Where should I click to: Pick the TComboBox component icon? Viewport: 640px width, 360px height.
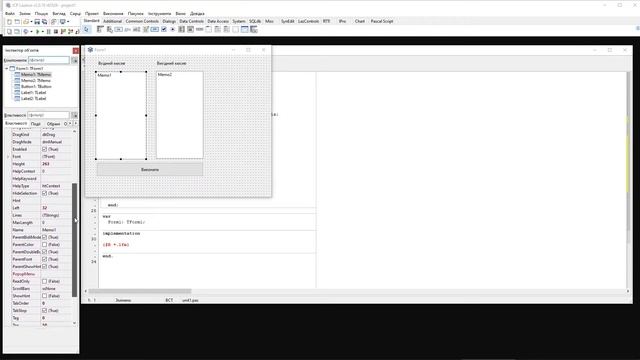[190, 29]
